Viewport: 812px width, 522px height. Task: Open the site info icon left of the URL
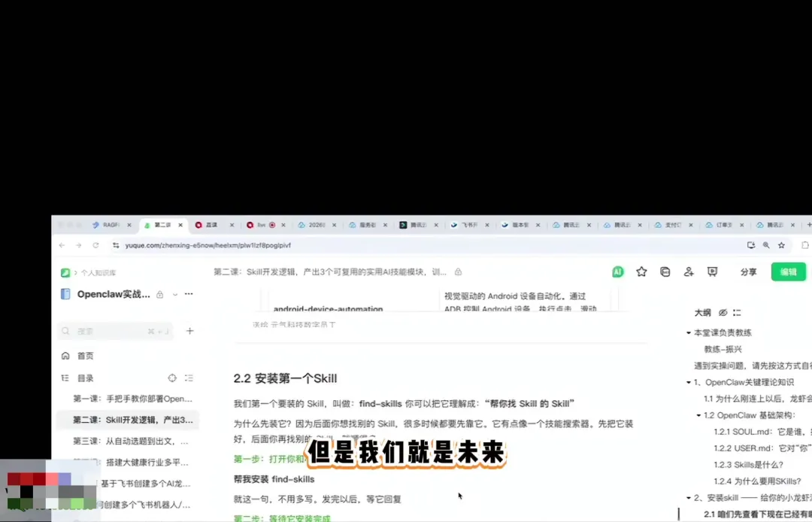click(x=116, y=245)
